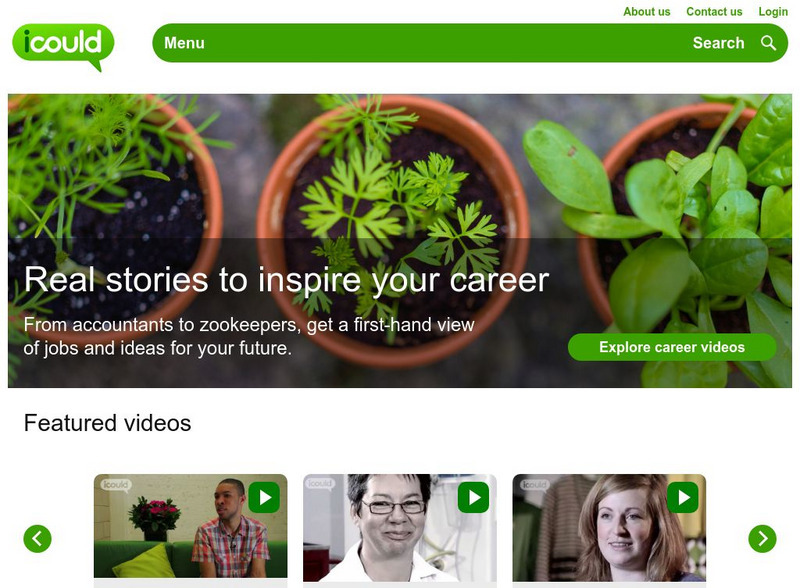Show next featured videos with right arrow
Screen dimensions: 800x588
[x=762, y=538]
